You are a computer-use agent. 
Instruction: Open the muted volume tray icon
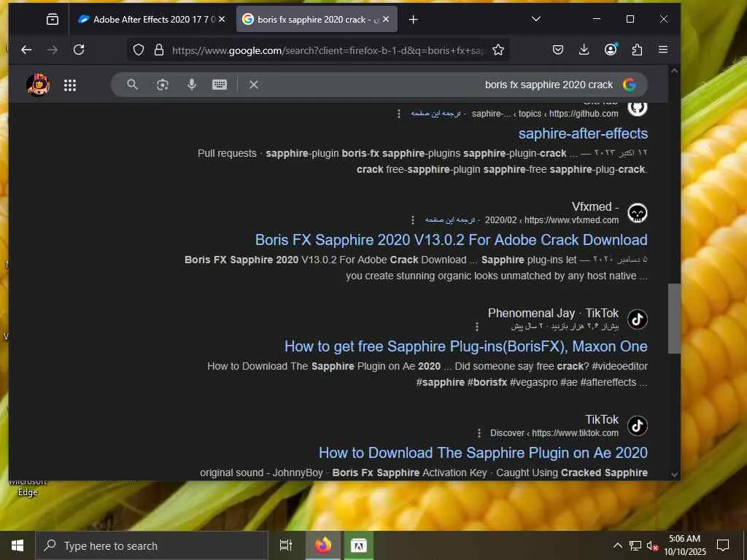652,545
